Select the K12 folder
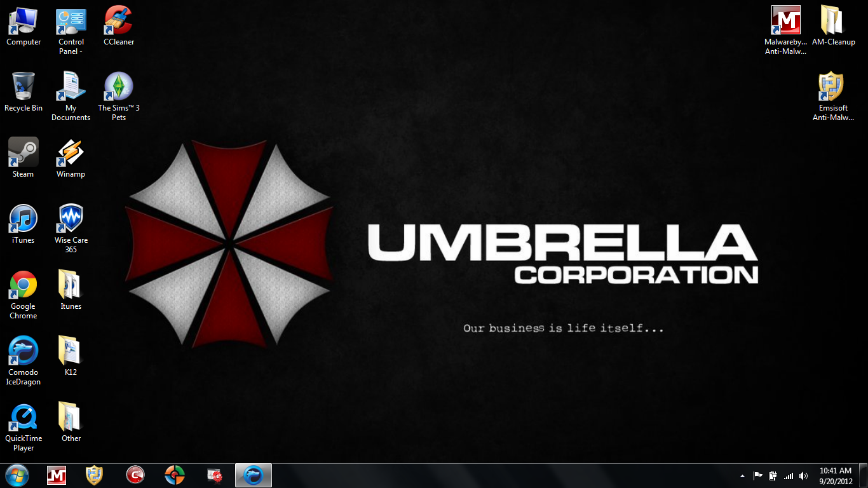The height and width of the screenshot is (488, 868). click(x=71, y=357)
